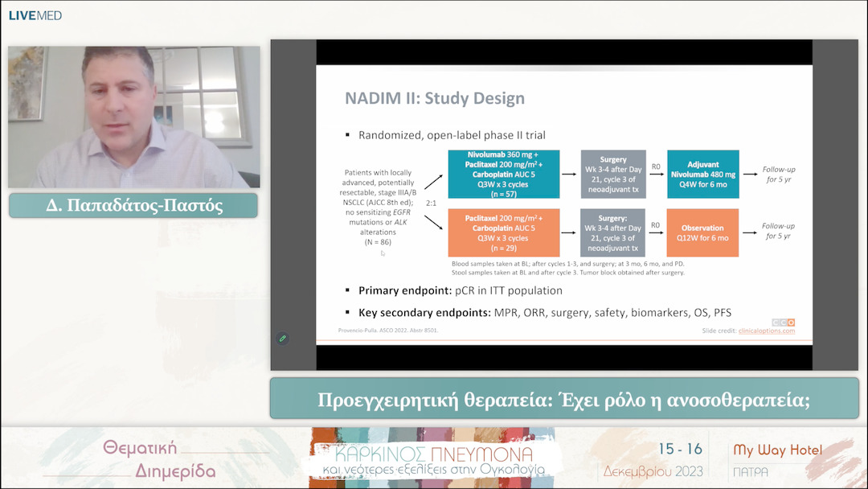This screenshot has height=489, width=868.
Task: Click the teal Nivolumab + Paclitaxel treatment box
Action: point(503,173)
